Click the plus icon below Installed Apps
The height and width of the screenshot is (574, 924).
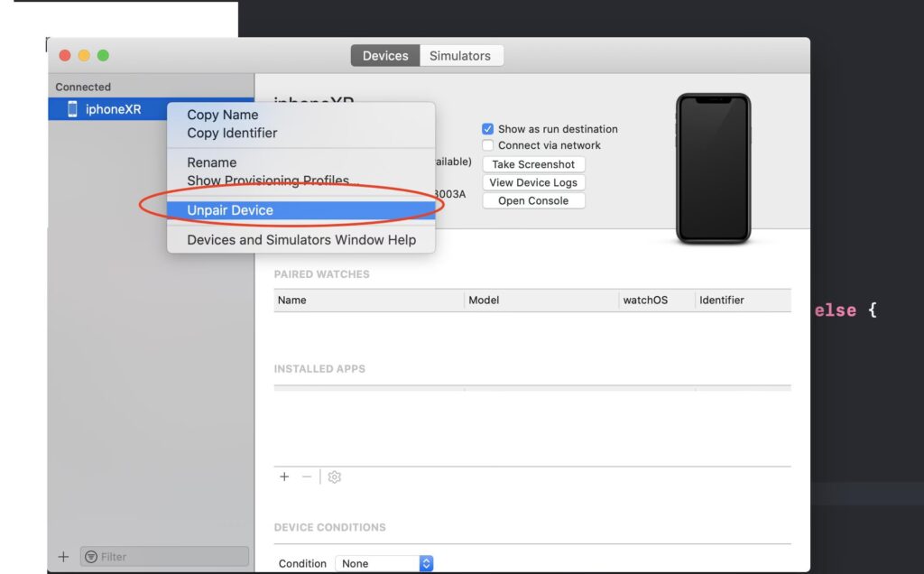(284, 477)
